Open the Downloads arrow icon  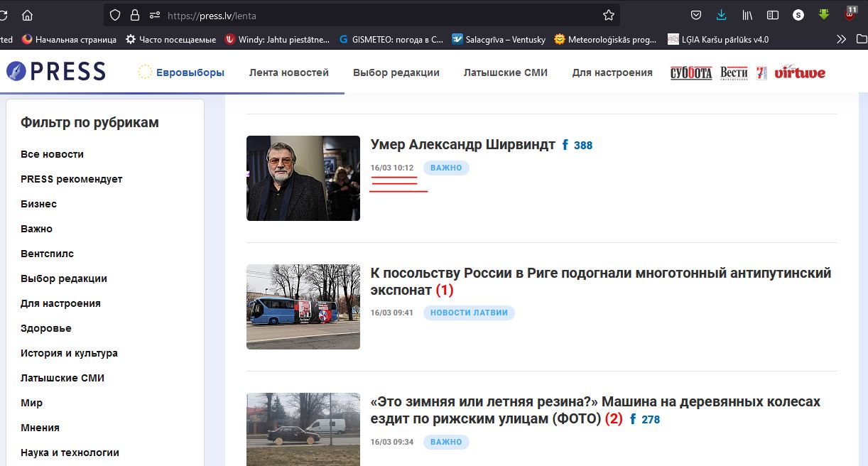(722, 15)
